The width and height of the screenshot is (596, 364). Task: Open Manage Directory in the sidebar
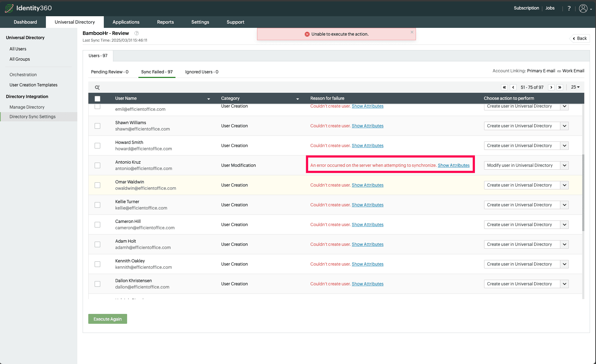point(27,107)
